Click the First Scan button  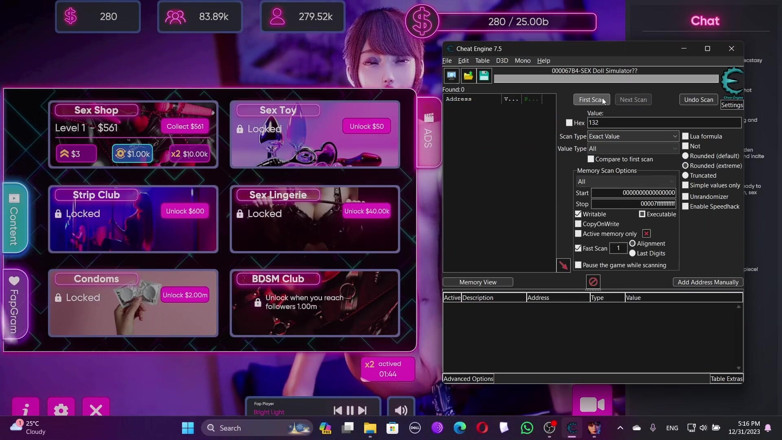[x=591, y=100]
